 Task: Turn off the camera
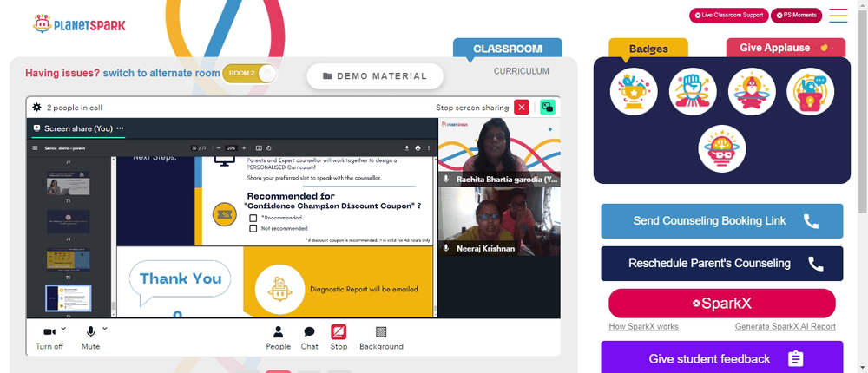tap(49, 338)
